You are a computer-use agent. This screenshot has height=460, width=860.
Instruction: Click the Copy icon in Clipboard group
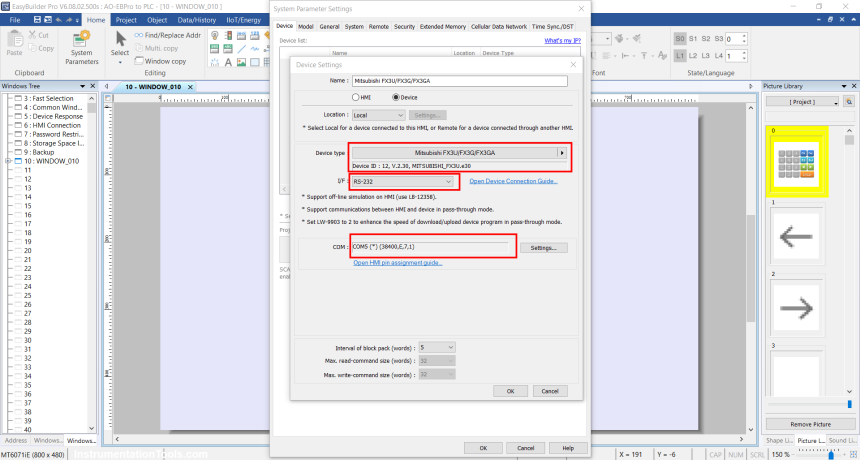pos(40,48)
